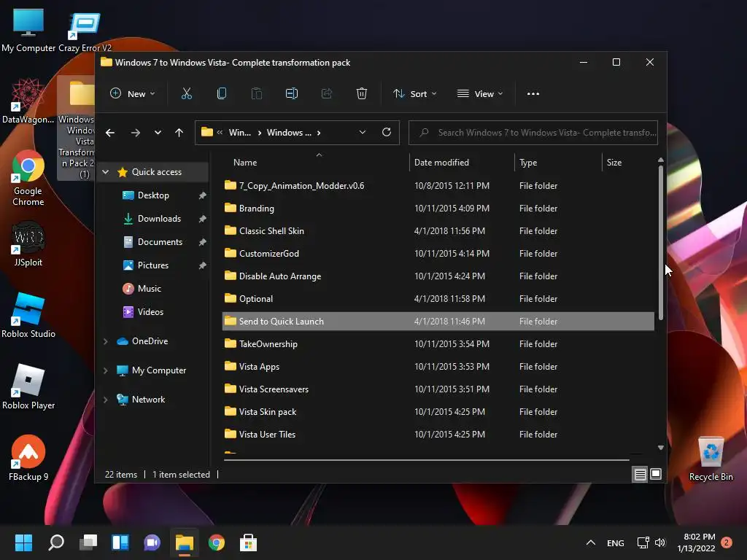
Task: Select the FBackup 9 desktop icon
Action: click(28, 458)
